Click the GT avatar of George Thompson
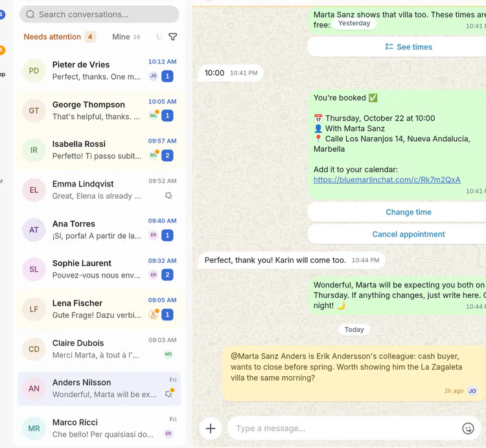This screenshot has width=486, height=448. 34,111
